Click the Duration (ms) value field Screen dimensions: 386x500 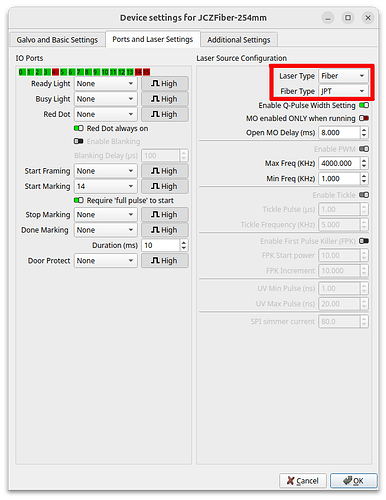coord(160,245)
